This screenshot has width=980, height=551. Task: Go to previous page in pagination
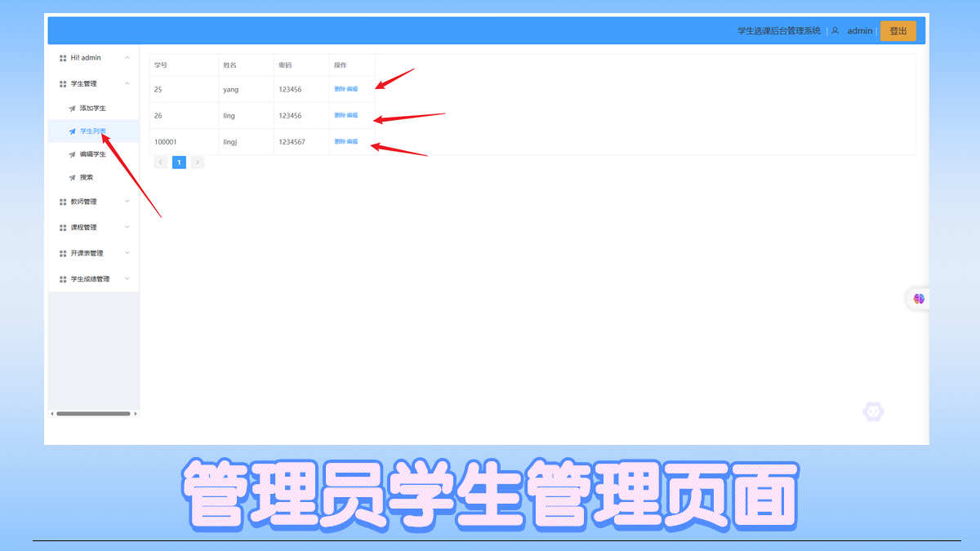[161, 162]
